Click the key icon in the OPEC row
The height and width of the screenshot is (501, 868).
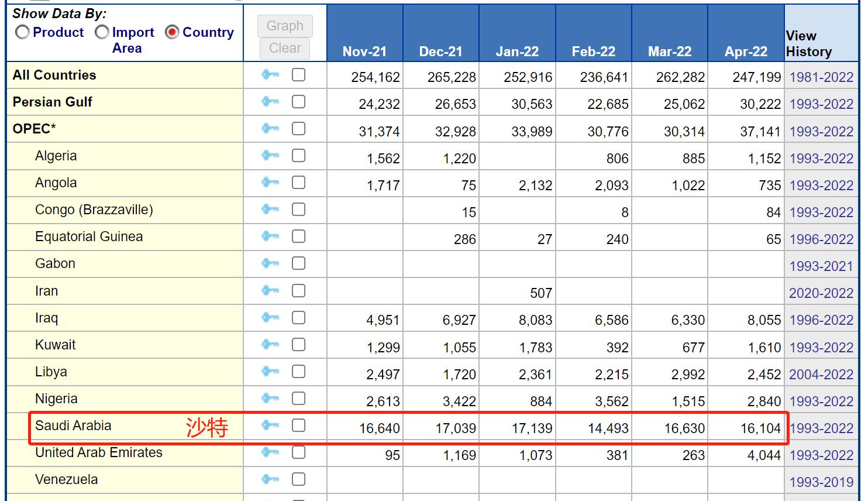pyautogui.click(x=270, y=129)
